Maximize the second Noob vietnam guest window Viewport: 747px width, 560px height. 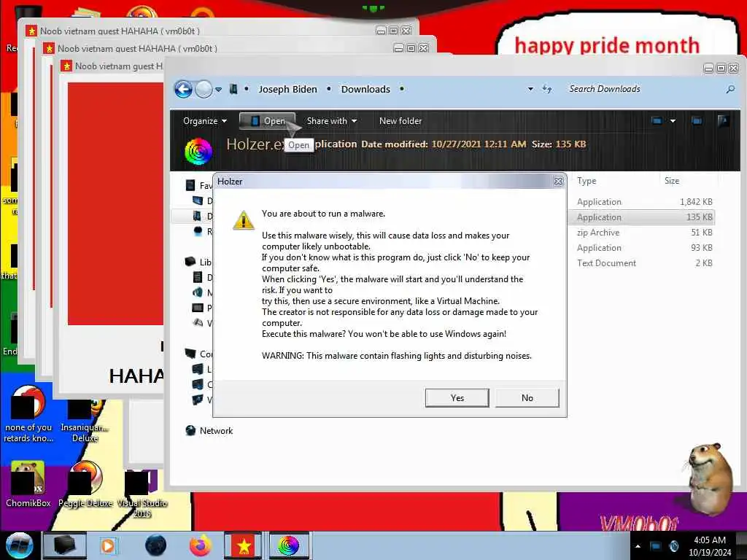[x=411, y=48]
